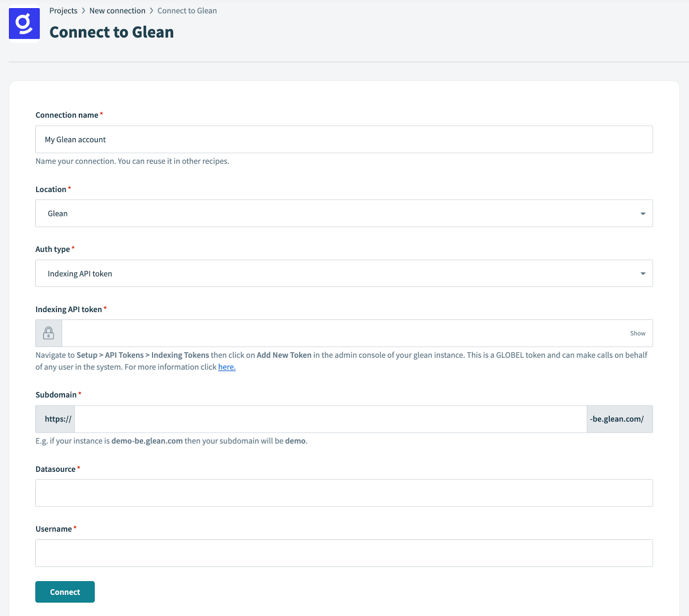
Task: Open the here. documentation link
Action: [227, 367]
